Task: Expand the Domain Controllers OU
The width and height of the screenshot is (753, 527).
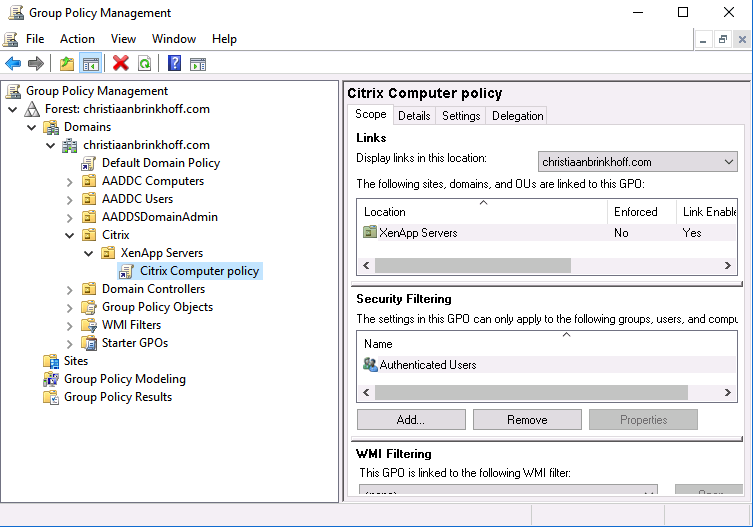Action: [70, 290]
